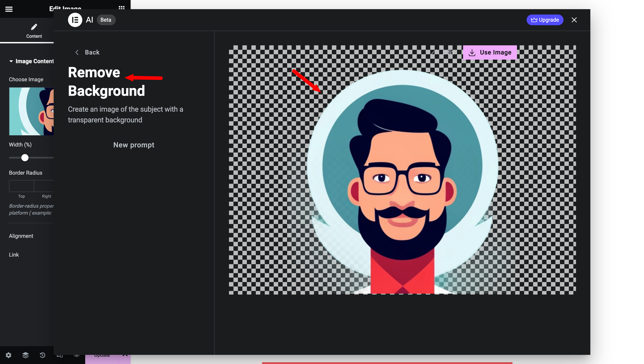
Task: Click the chosen image thumbnail in panel
Action: [31, 111]
